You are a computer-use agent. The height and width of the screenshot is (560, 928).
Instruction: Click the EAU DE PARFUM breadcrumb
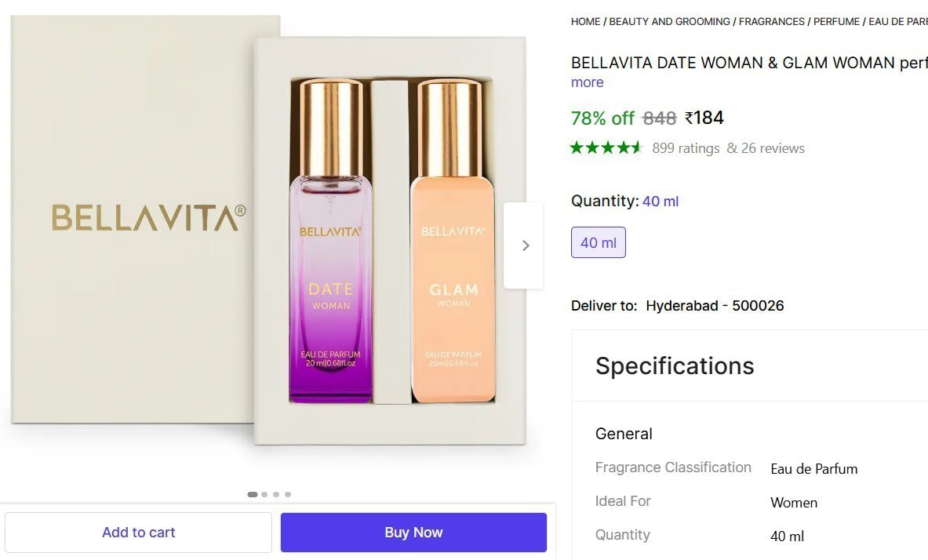[897, 21]
